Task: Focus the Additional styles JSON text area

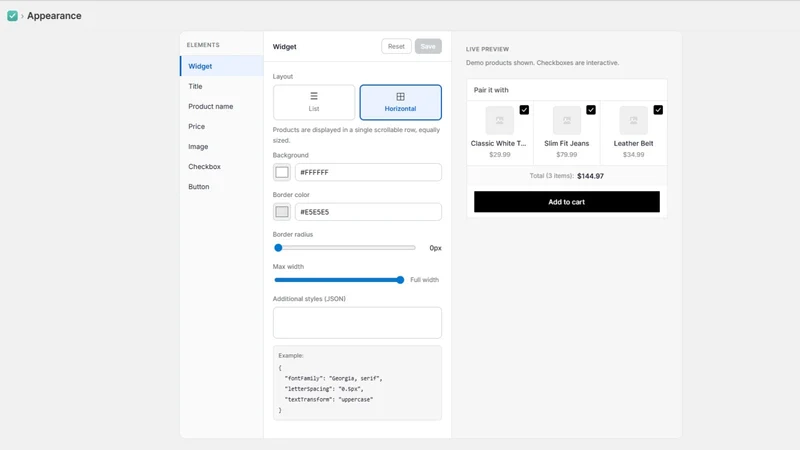Action: 357,322
